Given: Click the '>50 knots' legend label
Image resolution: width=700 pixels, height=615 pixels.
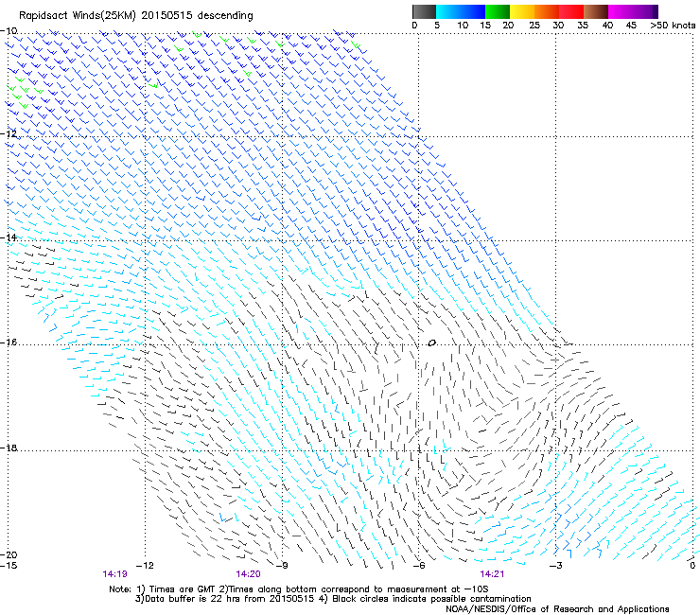Looking at the screenshot, I should pyautogui.click(x=673, y=26).
